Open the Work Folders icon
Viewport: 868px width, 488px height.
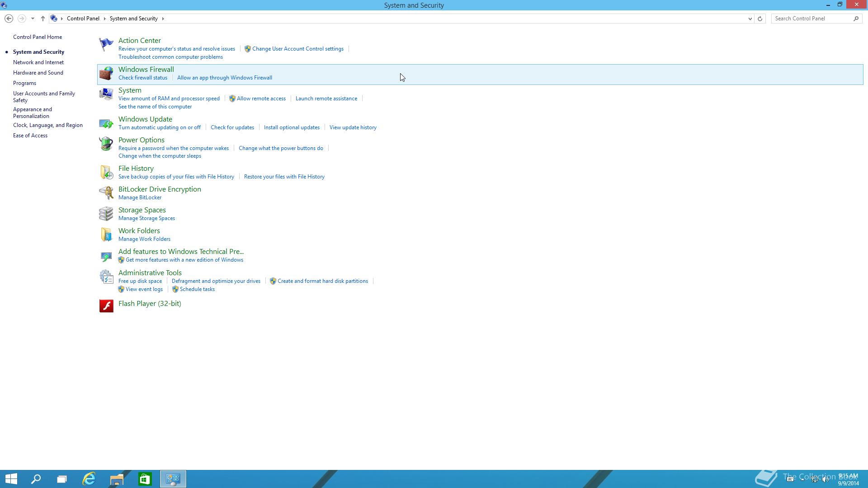[106, 235]
